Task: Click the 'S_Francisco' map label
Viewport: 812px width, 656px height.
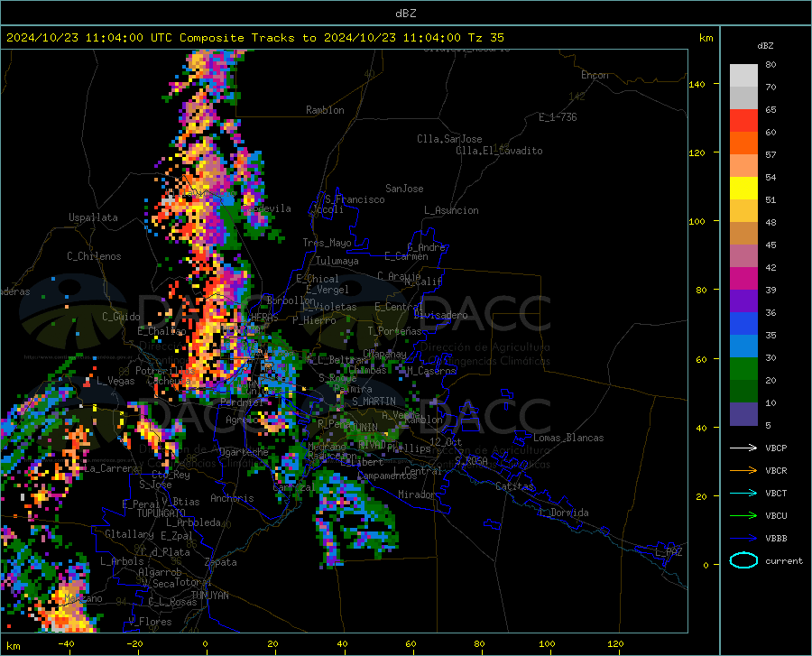Action: point(355,199)
